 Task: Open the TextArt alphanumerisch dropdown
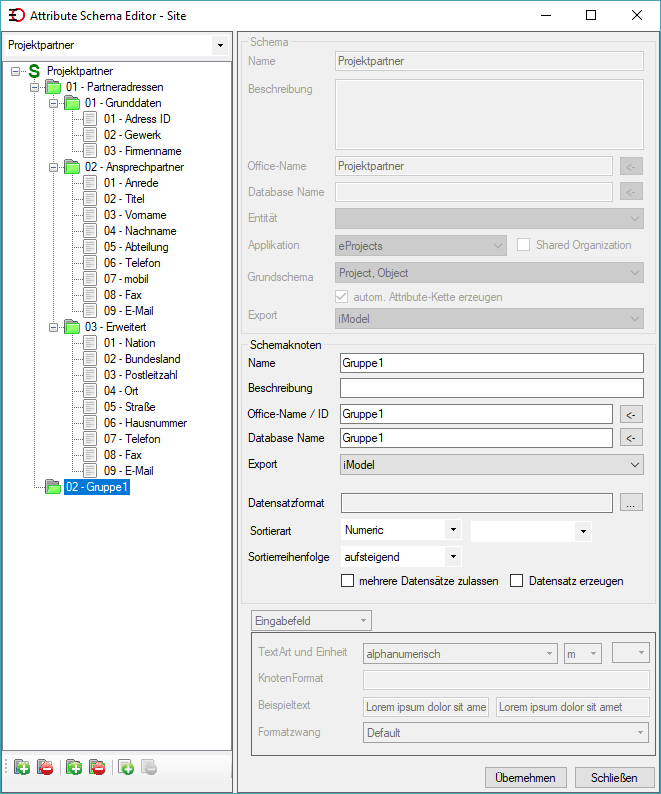460,653
